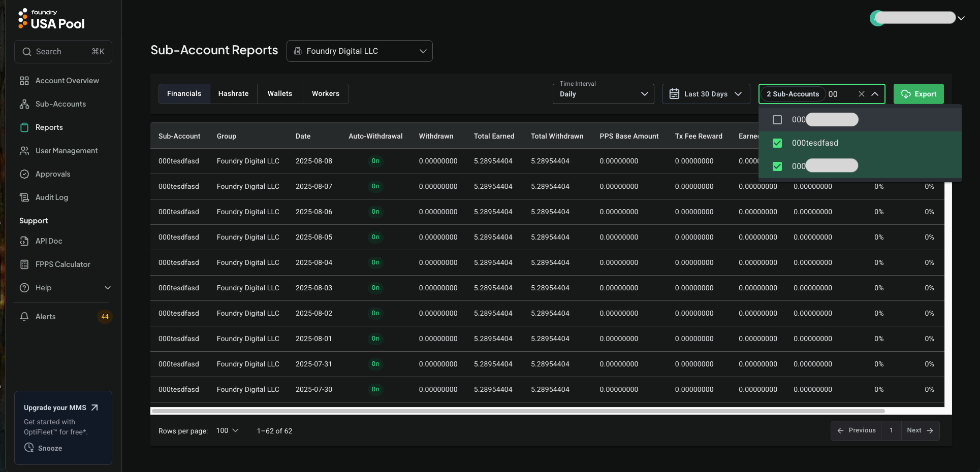The width and height of the screenshot is (980, 472).
Task: Check the first unchecked sub-account checkbox
Action: click(777, 120)
